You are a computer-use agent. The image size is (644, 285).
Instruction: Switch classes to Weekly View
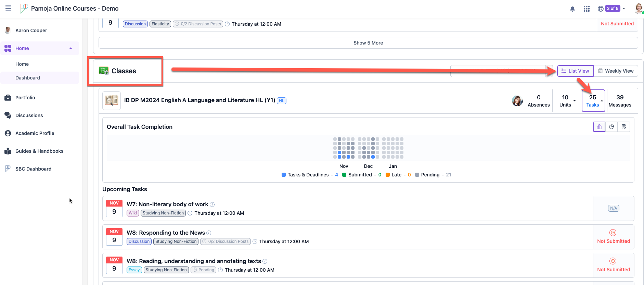(x=616, y=71)
